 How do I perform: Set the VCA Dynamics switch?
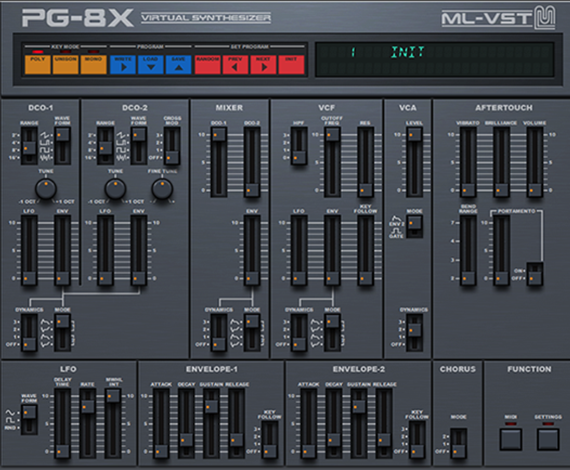414,333
